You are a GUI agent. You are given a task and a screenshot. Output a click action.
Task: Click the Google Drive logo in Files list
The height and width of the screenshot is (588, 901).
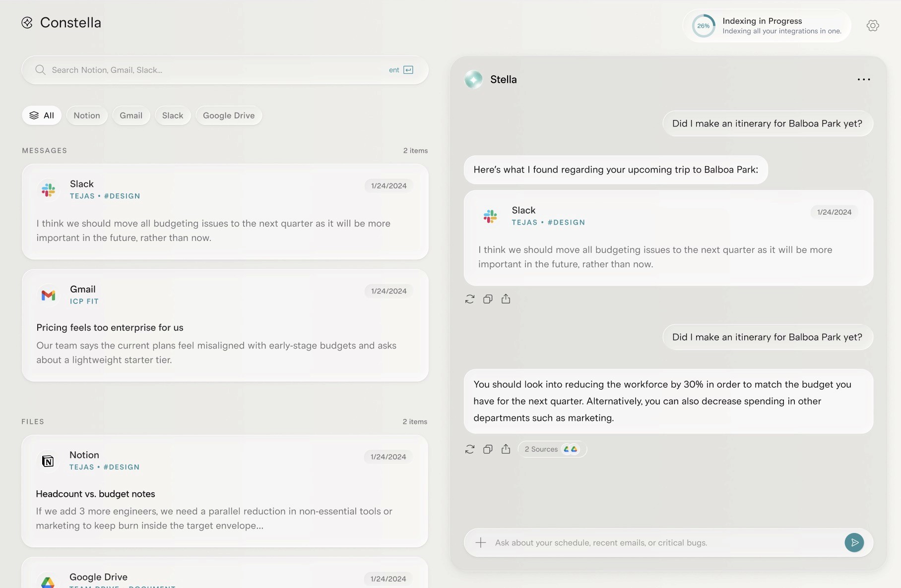pos(48,582)
